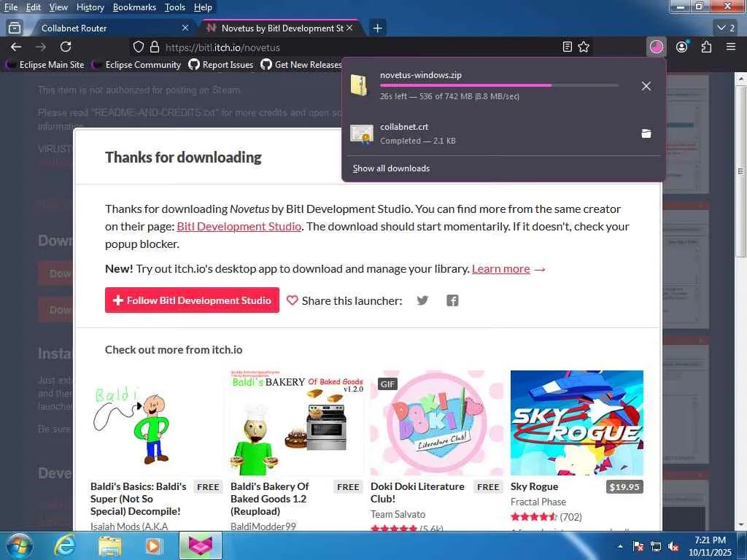The height and width of the screenshot is (560, 747).
Task: Click the muted volume tray icon
Action: [x=673, y=546]
